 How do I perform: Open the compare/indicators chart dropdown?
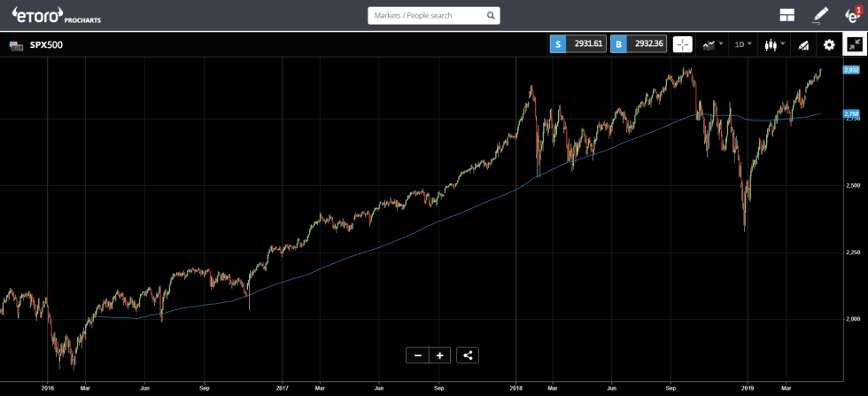[x=712, y=44]
